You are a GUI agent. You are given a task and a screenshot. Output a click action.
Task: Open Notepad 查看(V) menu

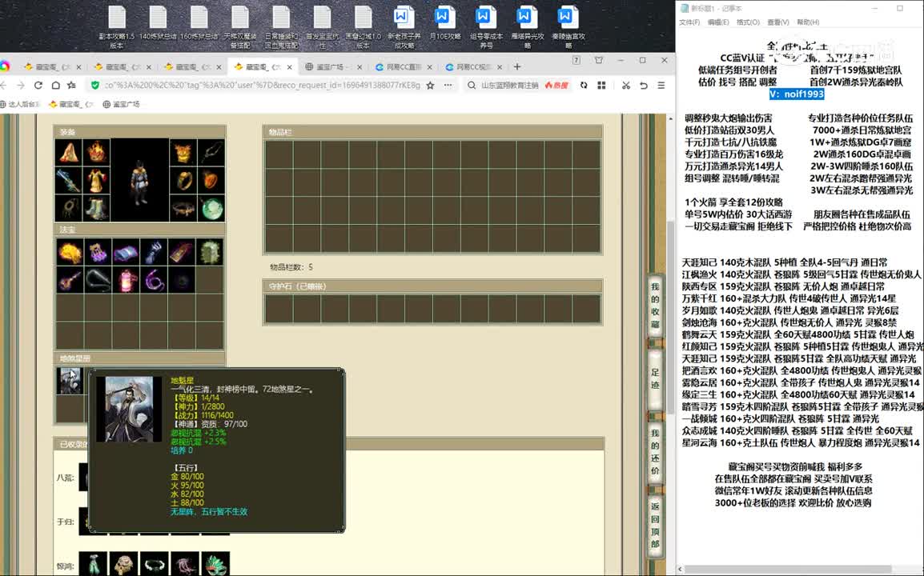coord(777,22)
